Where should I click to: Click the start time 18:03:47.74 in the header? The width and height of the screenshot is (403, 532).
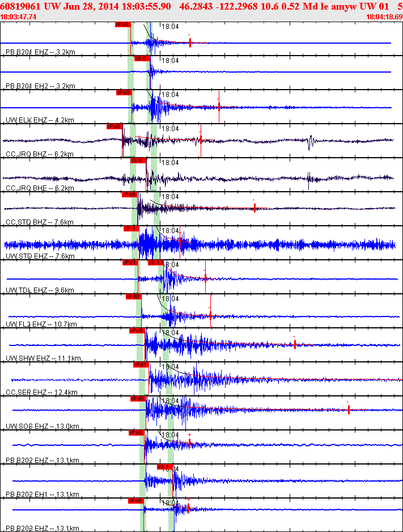tap(18, 17)
